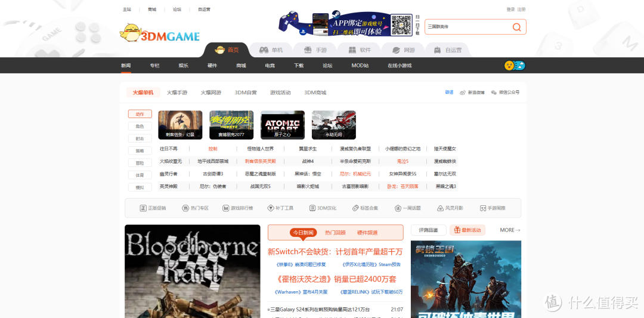This screenshot has height=318, width=644.
Task: Open 游戏排行榜 rankings shortcut
Action: 238,208
